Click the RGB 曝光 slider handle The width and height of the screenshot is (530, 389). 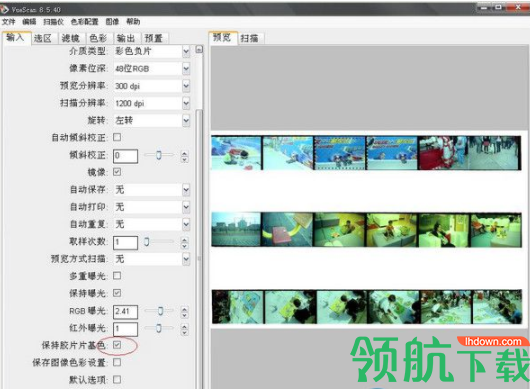coord(161,311)
